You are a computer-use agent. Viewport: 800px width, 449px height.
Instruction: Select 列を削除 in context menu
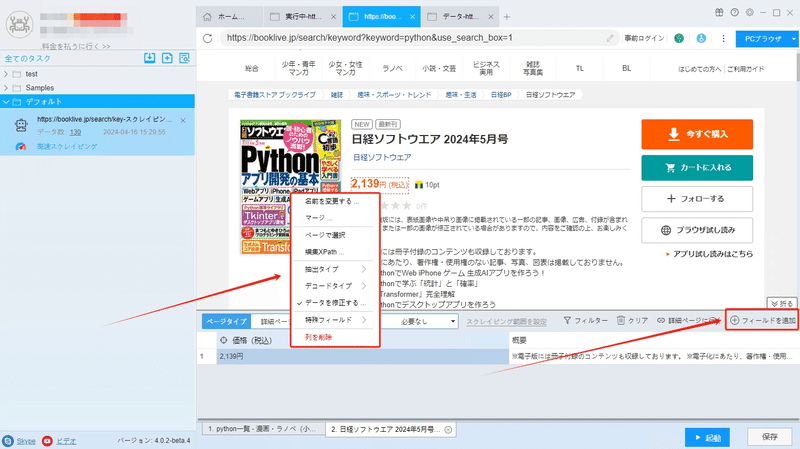click(x=334, y=337)
